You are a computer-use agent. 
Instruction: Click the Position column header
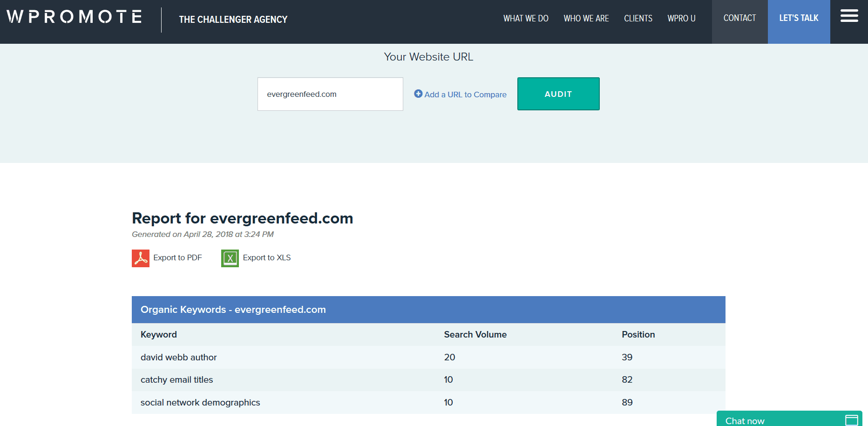pyautogui.click(x=638, y=334)
